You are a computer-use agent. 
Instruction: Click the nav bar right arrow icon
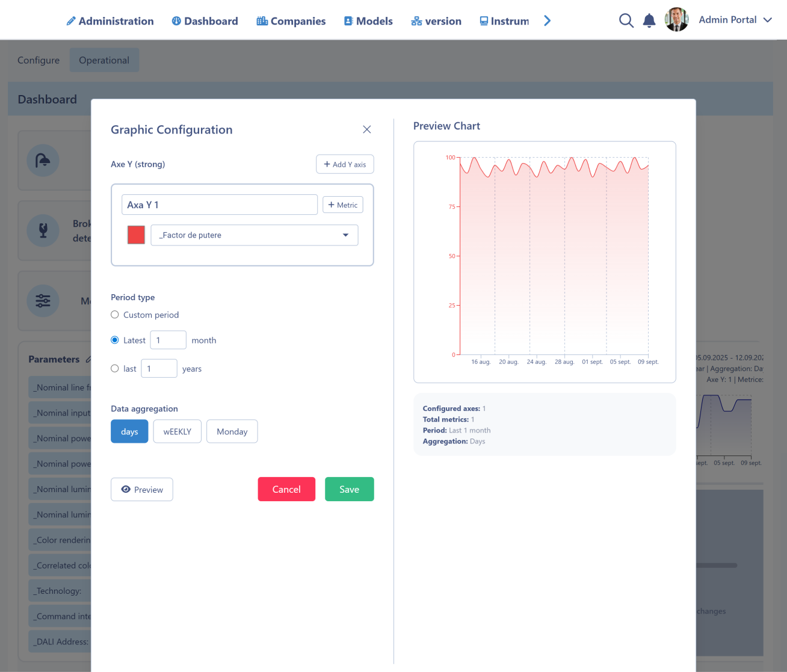[547, 21]
